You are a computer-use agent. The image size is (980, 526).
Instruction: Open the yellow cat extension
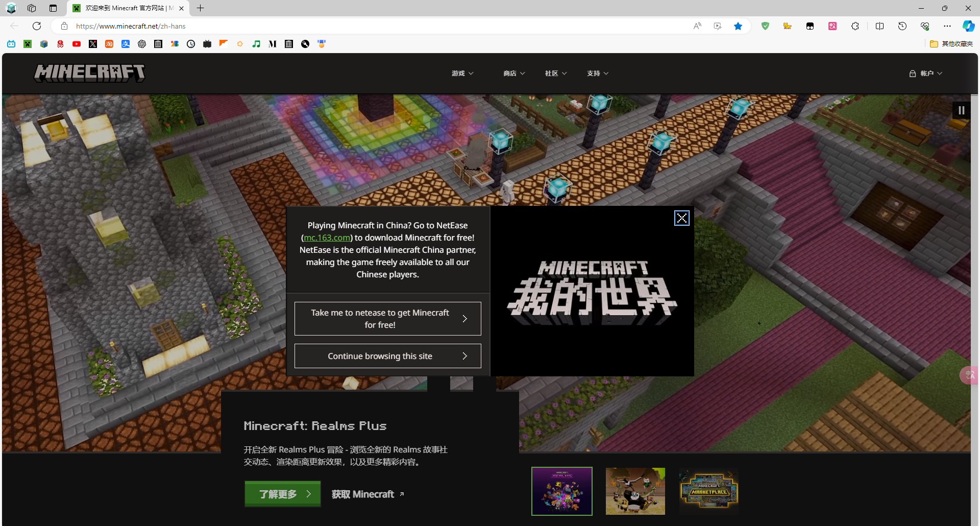pyautogui.click(x=788, y=26)
